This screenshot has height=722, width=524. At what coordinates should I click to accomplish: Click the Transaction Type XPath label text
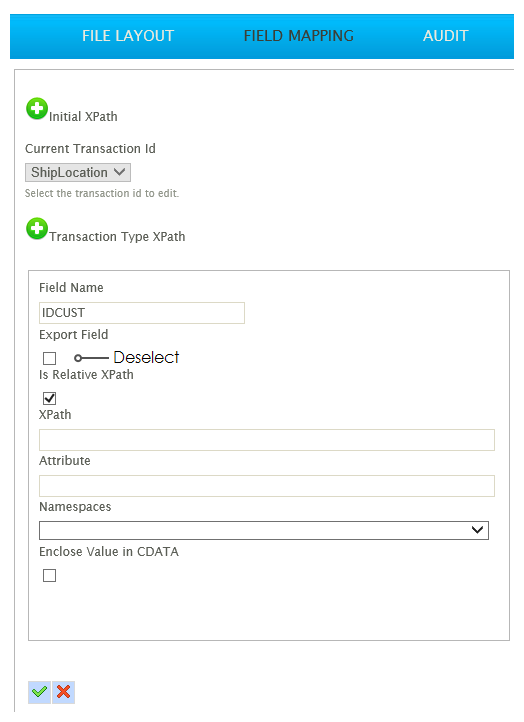tap(117, 237)
